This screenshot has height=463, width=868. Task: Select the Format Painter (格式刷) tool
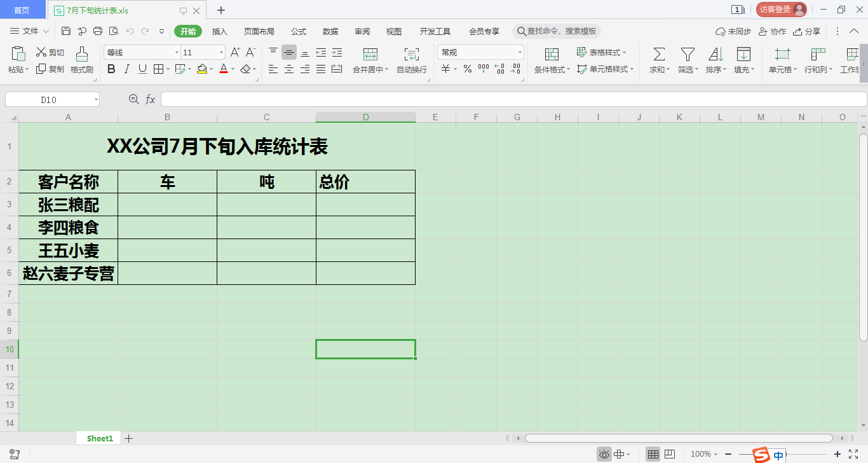(x=82, y=60)
